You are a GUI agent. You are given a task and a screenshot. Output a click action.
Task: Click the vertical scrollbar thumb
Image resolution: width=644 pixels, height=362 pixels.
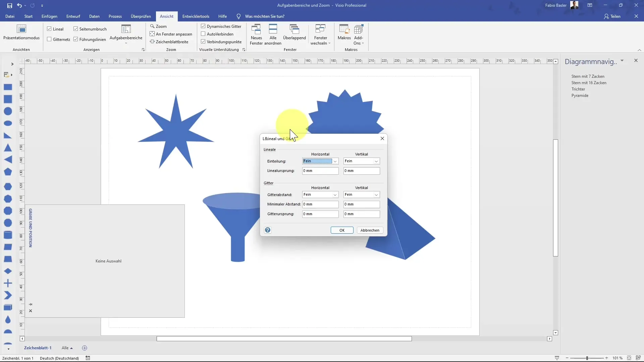[555, 198]
